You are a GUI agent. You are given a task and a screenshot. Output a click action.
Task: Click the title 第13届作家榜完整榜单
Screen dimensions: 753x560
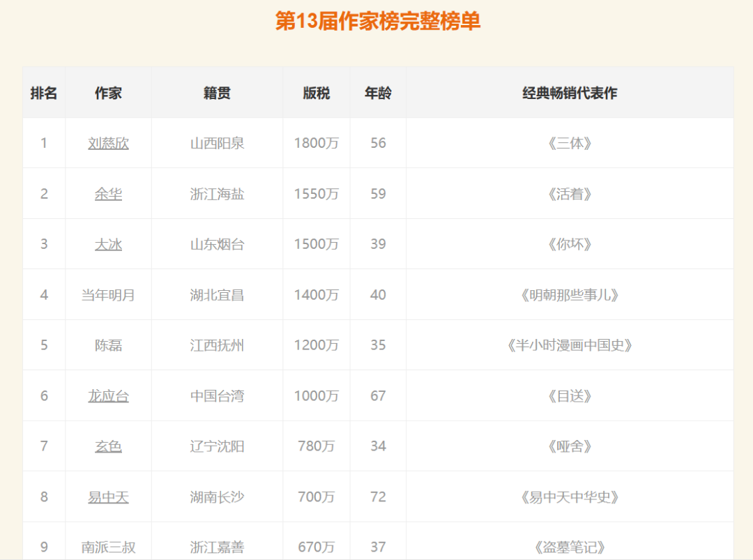pos(378,21)
